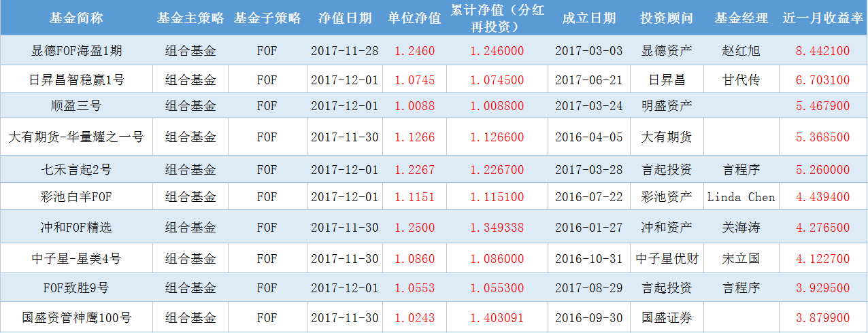Click inception date 2017-03-24
This screenshot has width=868, height=333.
click(589, 106)
